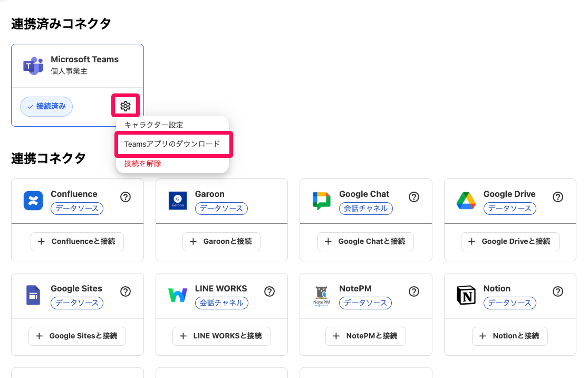Open help for NotePM connector

(x=414, y=291)
